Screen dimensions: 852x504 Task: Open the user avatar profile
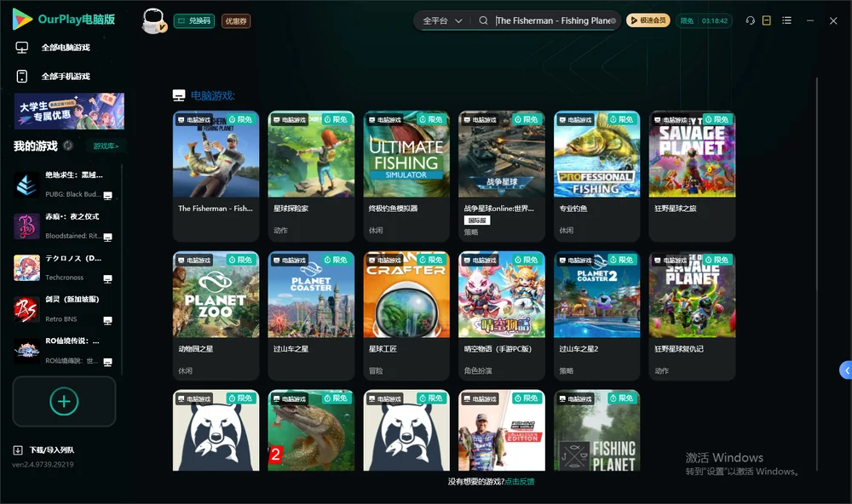[x=153, y=20]
